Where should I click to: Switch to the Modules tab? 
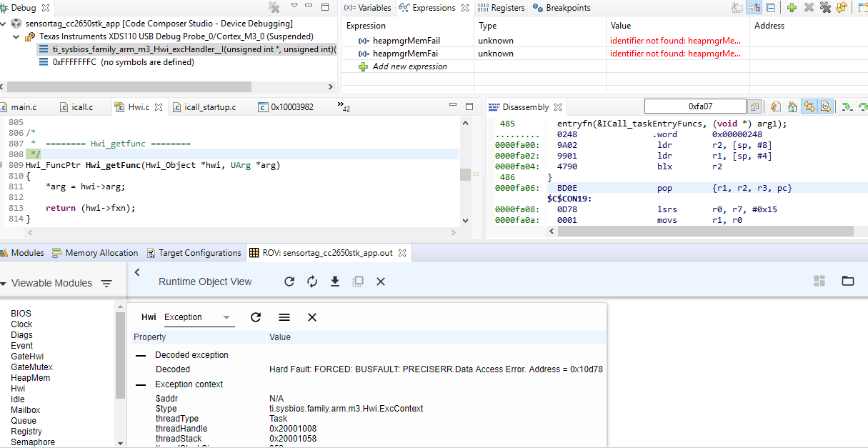(23, 253)
